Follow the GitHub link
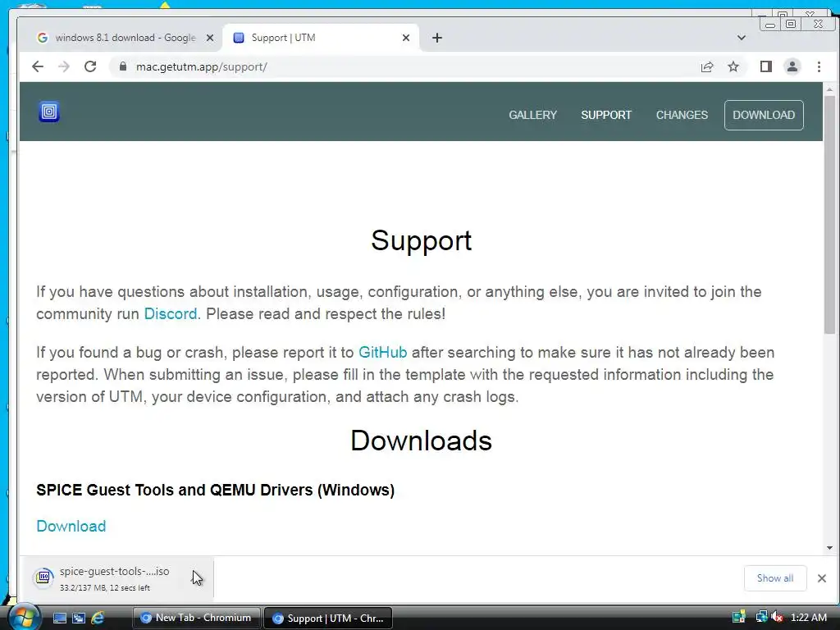 382,352
